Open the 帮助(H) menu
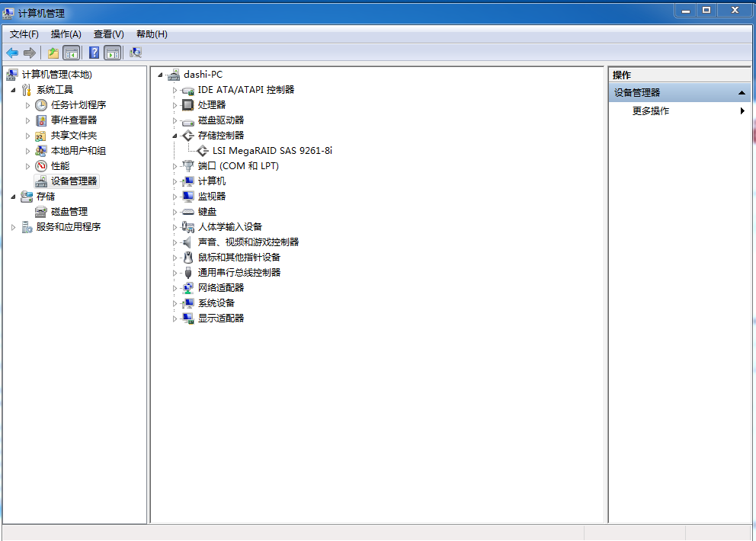Viewport: 756px width, 541px height. pos(152,34)
